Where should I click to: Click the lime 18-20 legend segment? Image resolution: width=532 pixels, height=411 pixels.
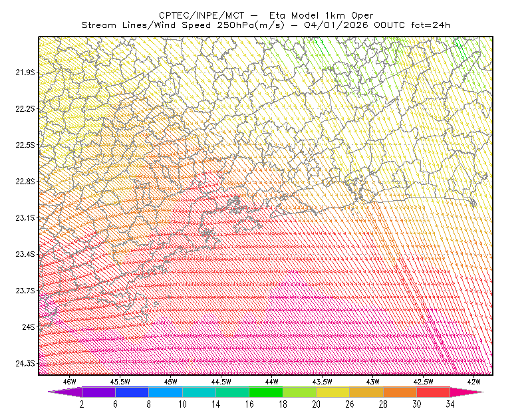pyautogui.click(x=299, y=392)
